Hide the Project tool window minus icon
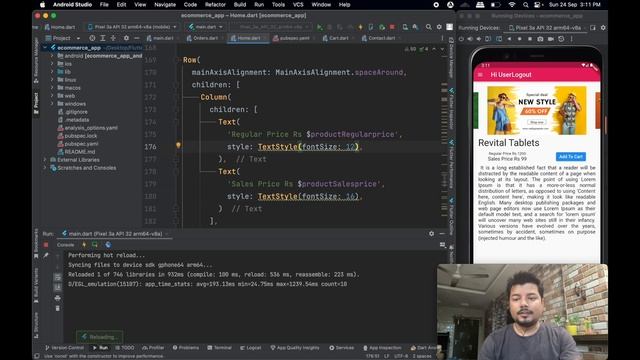Viewport: 640px width, 360px height. 137,38
